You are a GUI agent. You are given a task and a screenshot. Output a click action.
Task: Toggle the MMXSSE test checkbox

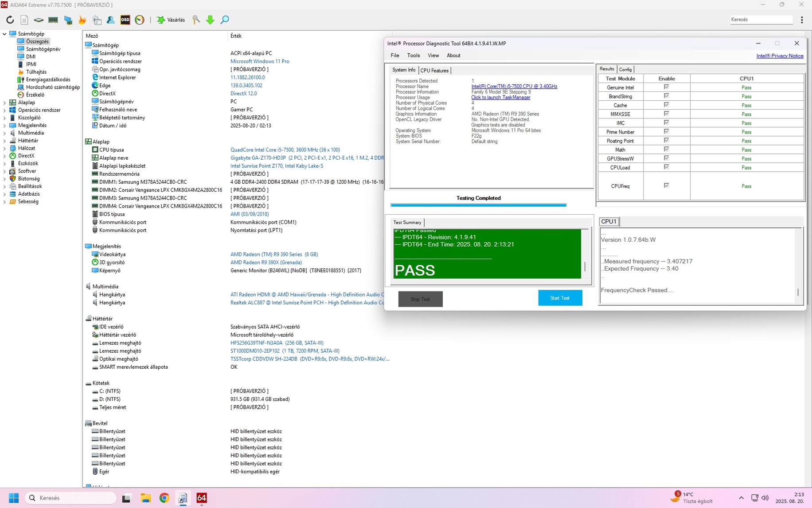coord(666,114)
